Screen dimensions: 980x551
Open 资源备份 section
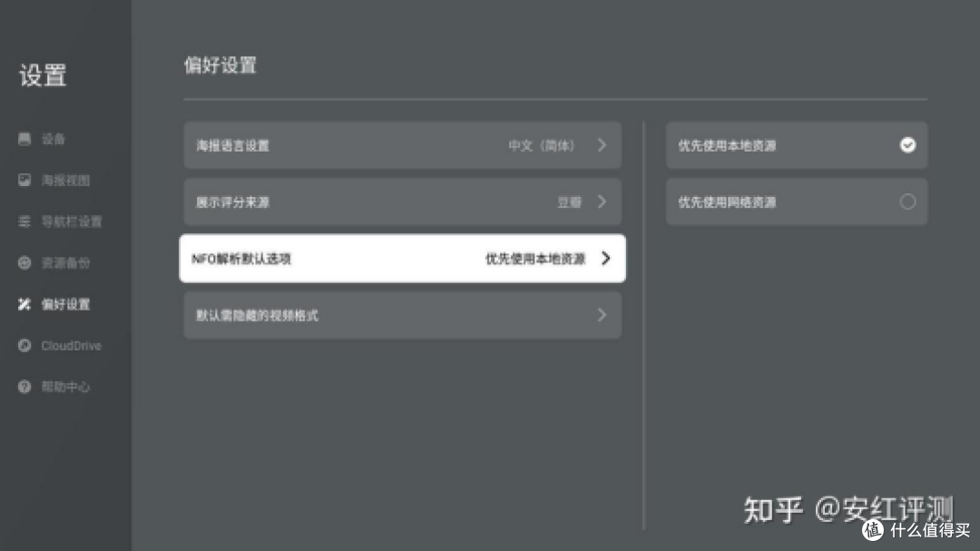coord(65,262)
